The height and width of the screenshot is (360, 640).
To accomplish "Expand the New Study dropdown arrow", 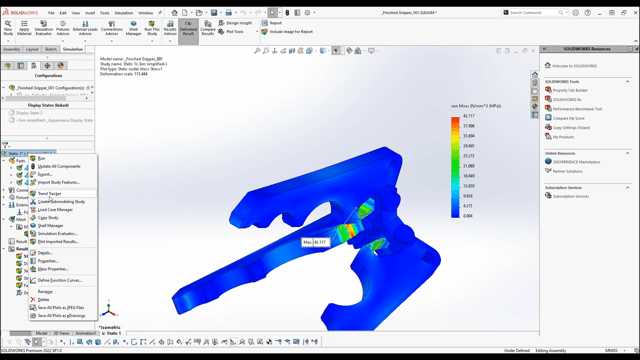I will pyautogui.click(x=8, y=41).
